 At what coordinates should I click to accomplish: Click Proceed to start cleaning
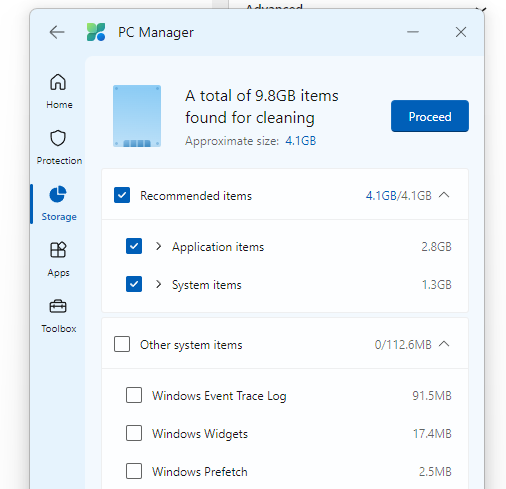tap(430, 116)
